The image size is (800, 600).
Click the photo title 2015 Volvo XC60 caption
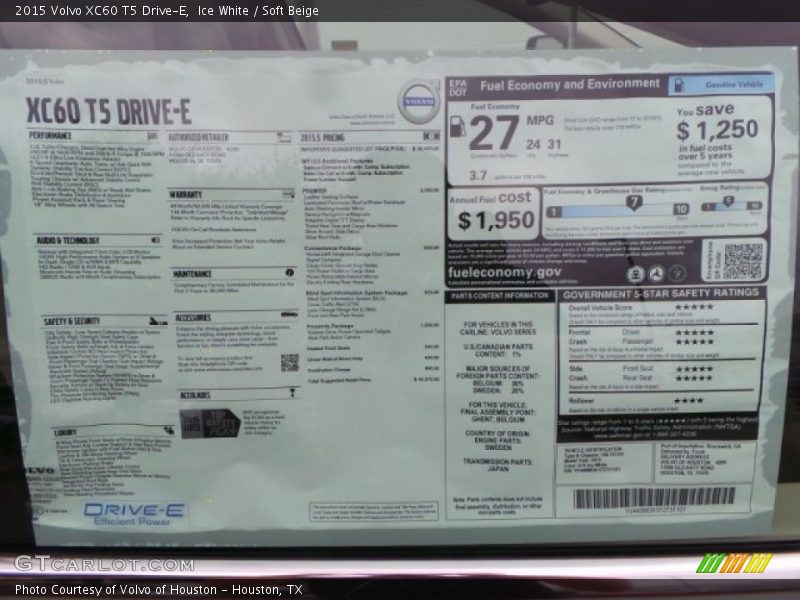167,11
